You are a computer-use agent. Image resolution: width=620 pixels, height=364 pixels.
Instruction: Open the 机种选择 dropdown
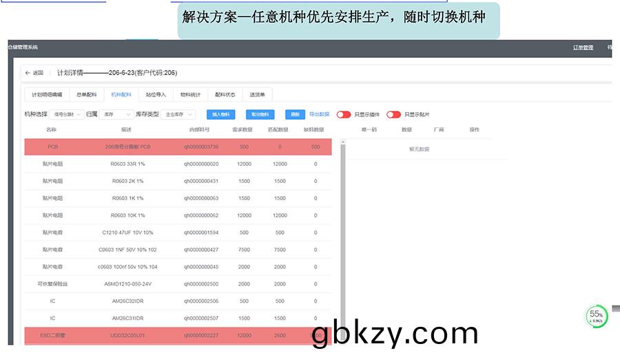[x=68, y=115]
